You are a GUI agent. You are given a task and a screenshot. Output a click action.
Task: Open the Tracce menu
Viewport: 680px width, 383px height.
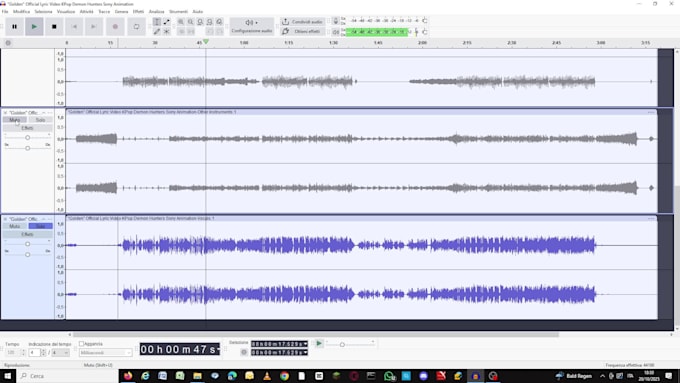tap(104, 11)
